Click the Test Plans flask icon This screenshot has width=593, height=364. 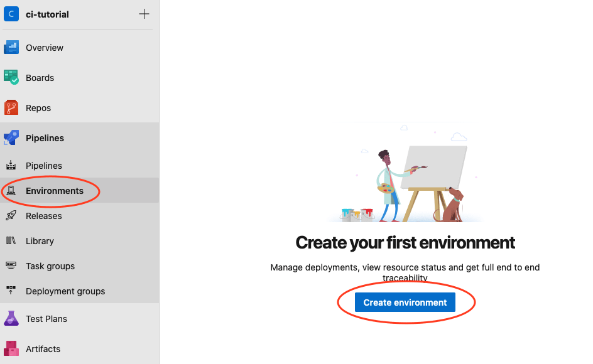(x=11, y=318)
